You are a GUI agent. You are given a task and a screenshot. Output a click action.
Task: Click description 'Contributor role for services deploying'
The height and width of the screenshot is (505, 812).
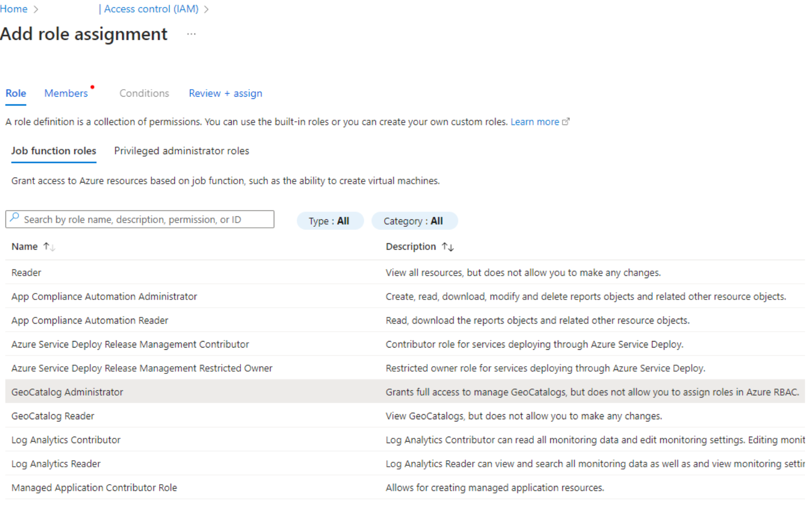point(534,344)
